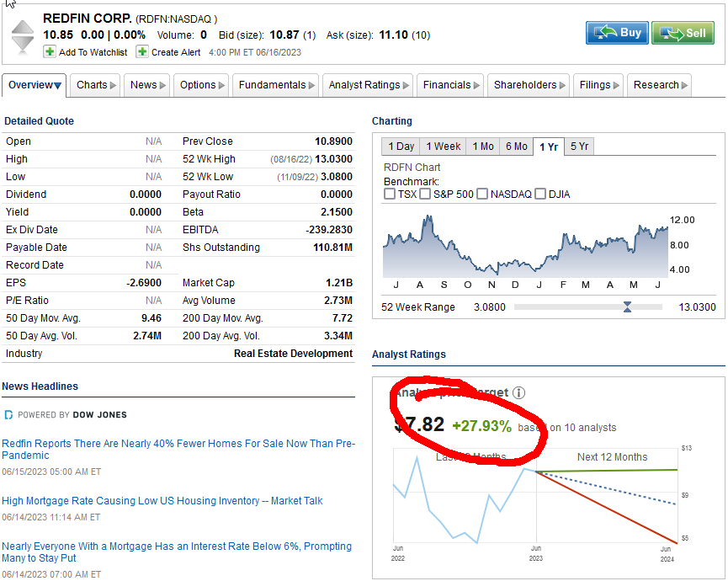
Task: Click the Bid price 10.87
Action: 284,35
